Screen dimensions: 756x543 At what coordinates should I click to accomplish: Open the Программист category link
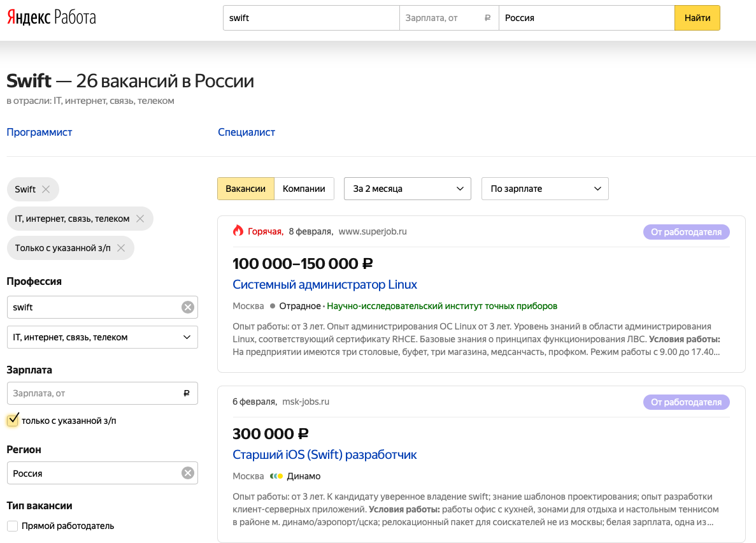(x=39, y=133)
